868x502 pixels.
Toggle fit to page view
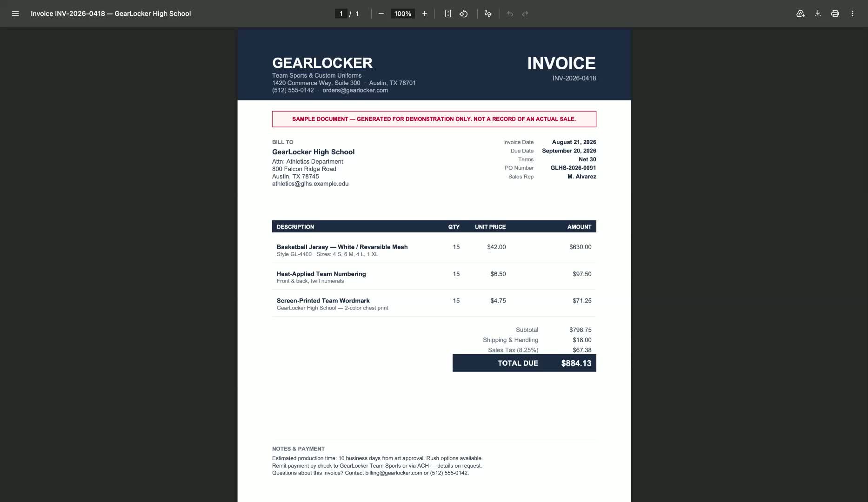[448, 13]
